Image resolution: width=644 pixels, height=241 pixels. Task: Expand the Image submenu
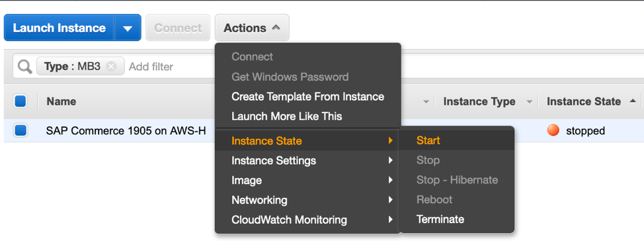click(x=307, y=180)
